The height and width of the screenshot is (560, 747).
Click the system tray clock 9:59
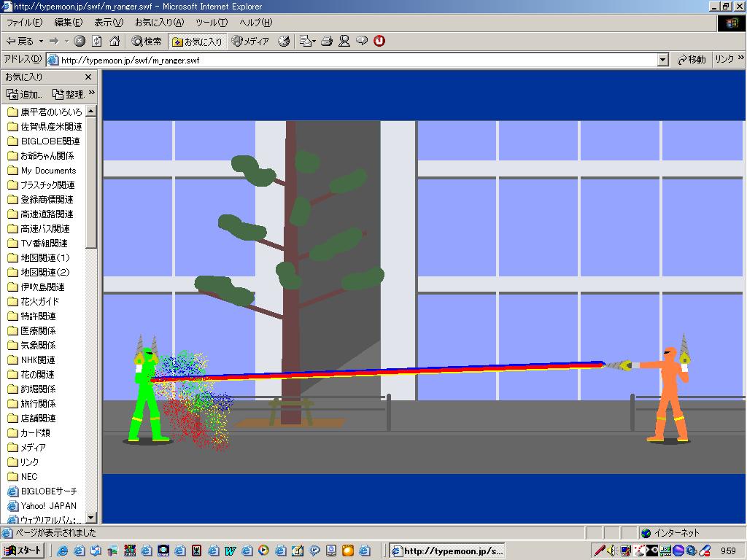729,551
